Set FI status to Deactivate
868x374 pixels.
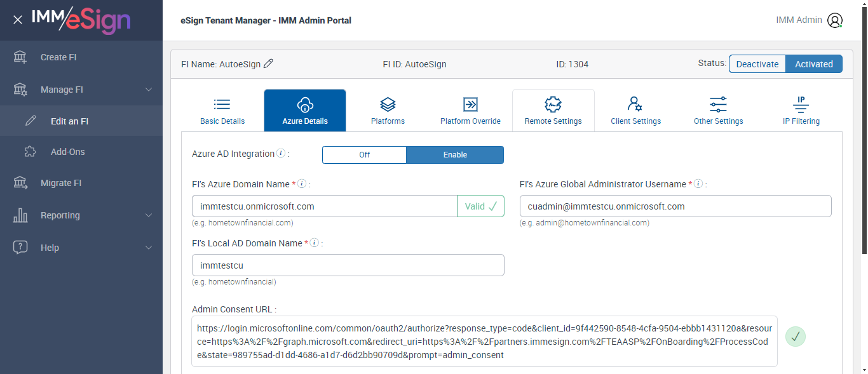[757, 64]
